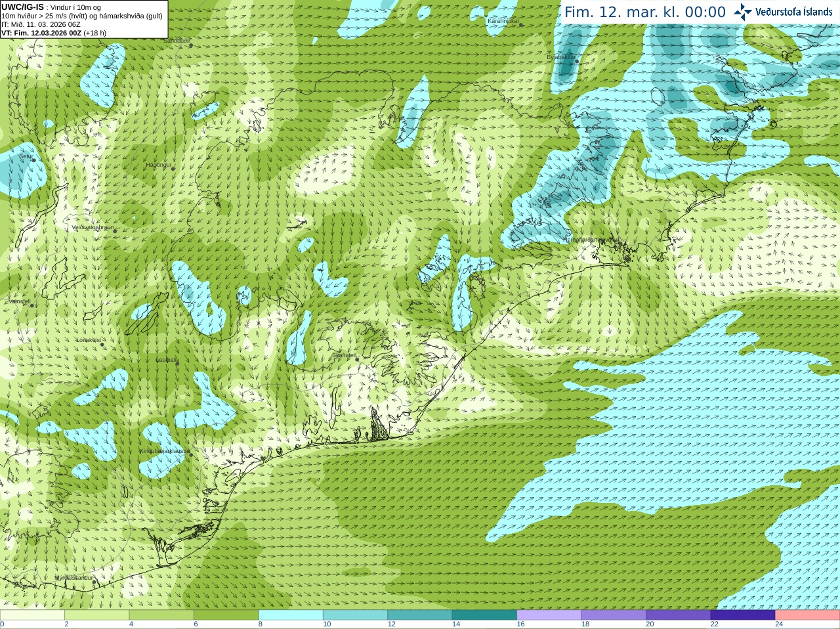Click the legend tick label '24'
The width and height of the screenshot is (840, 629).
pos(779,624)
